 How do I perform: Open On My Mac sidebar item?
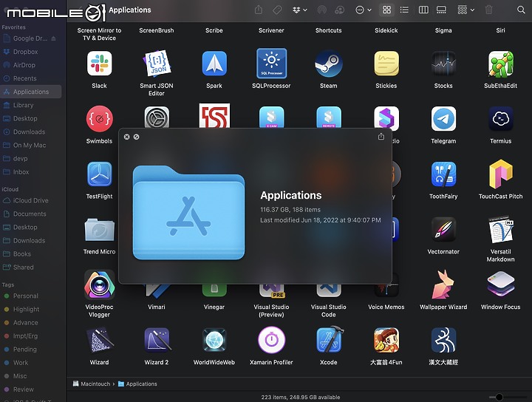tap(31, 145)
